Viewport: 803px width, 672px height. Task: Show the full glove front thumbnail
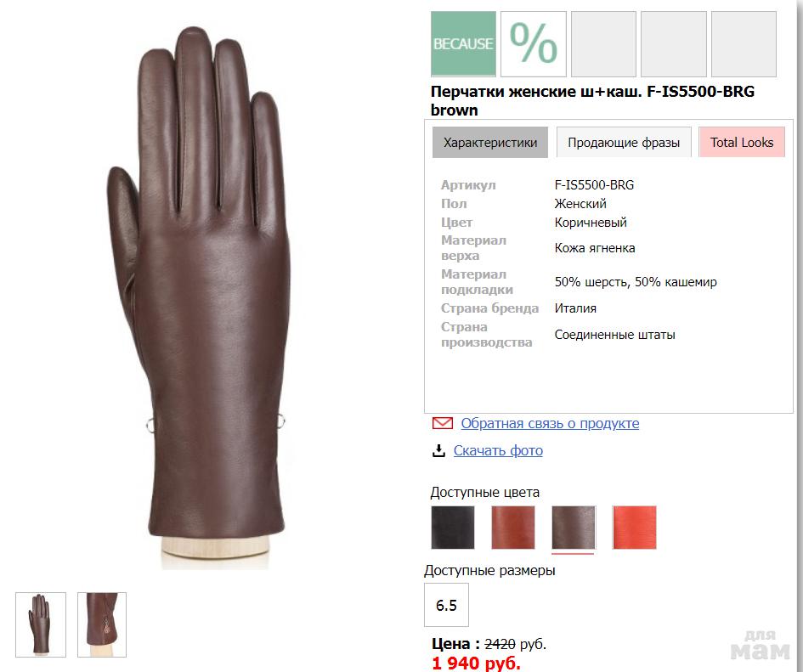coord(41,624)
